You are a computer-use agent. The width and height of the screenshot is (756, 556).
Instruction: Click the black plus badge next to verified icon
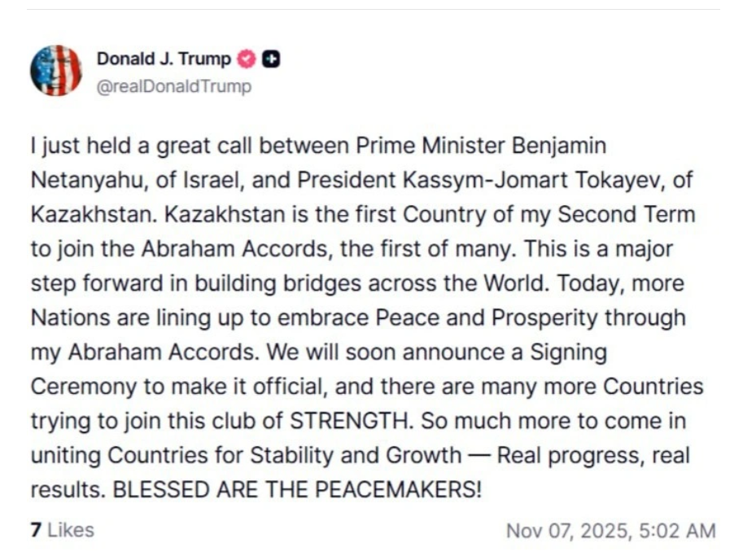click(x=273, y=59)
